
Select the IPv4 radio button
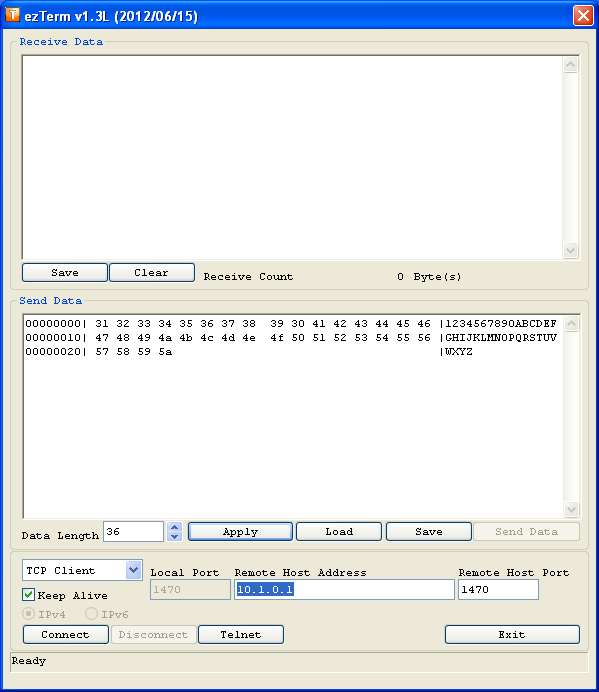29,613
